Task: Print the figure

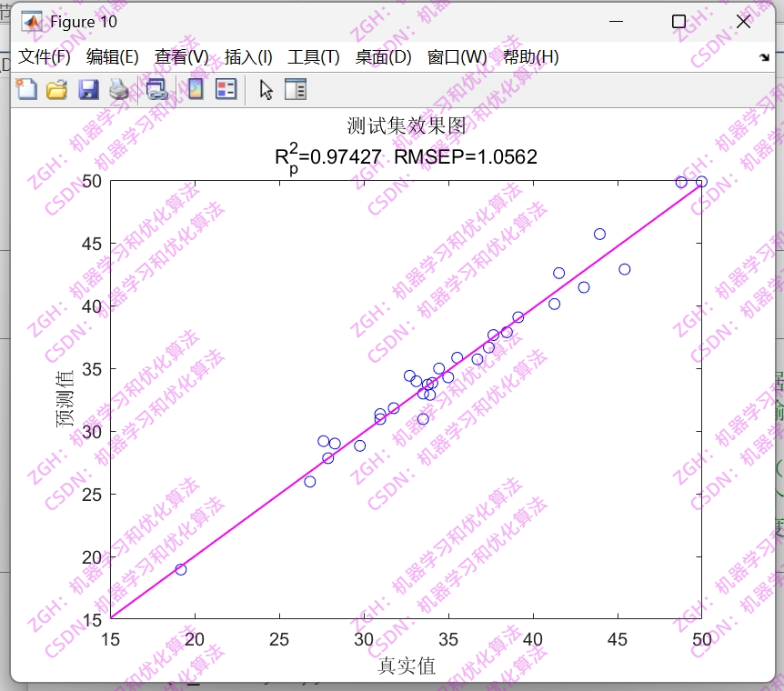Action: (117, 88)
